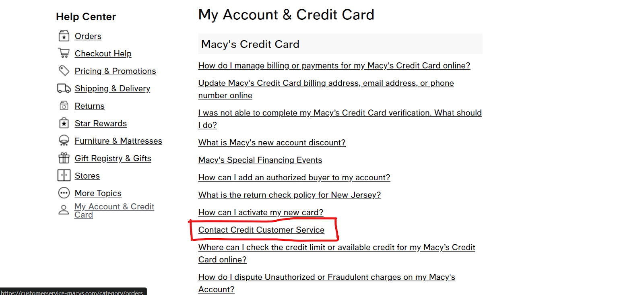Click the Stores icon in Help Center
The image size is (644, 295).
[64, 175]
